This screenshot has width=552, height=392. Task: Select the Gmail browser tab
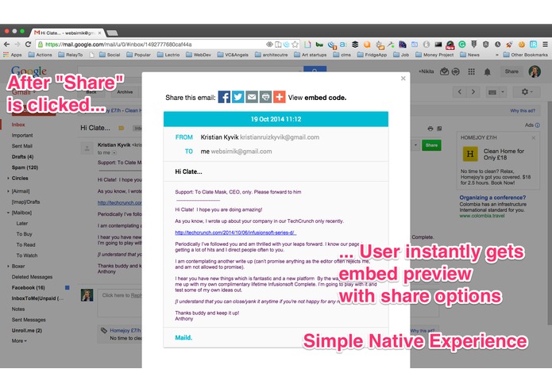coord(68,33)
